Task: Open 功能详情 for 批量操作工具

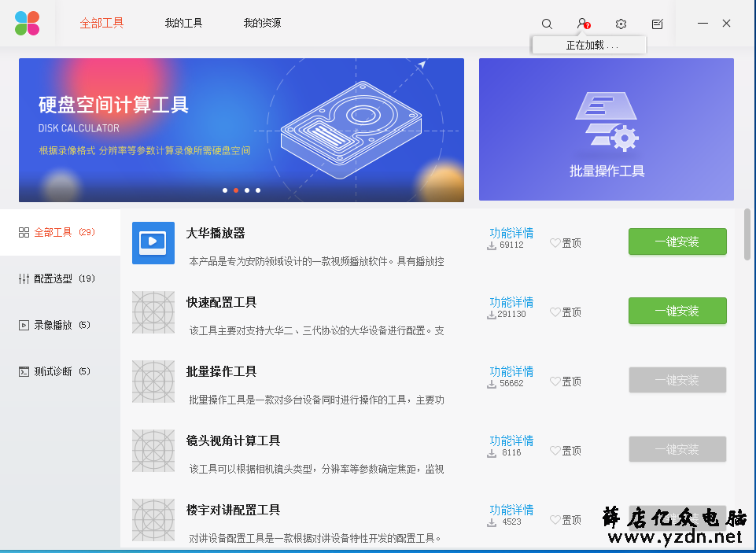Action: point(511,371)
